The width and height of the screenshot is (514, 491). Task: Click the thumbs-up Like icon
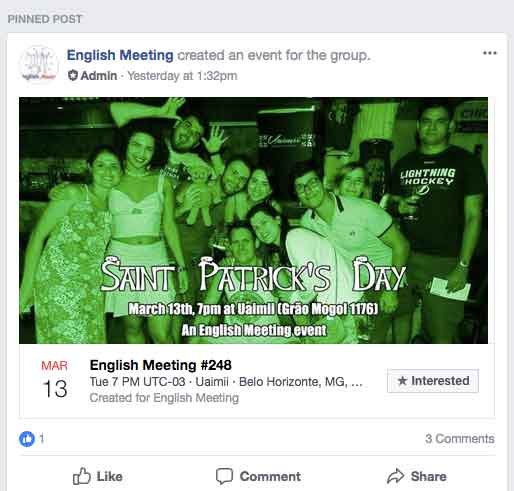(82, 476)
